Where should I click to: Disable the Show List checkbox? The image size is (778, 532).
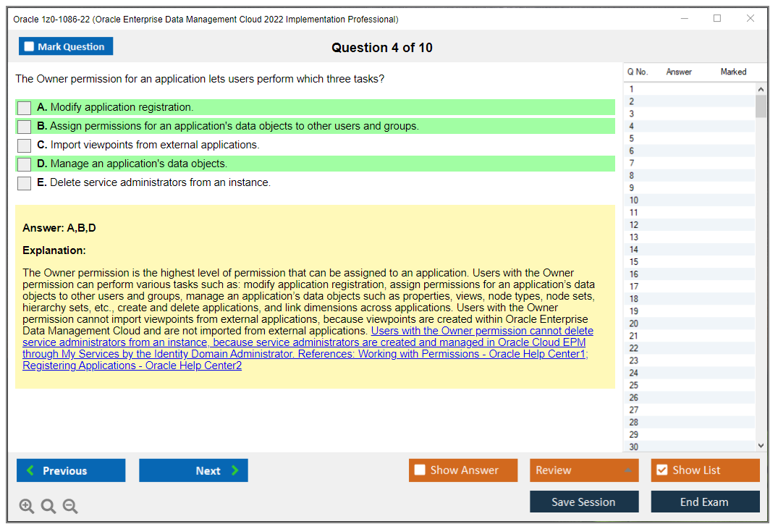[661, 470]
